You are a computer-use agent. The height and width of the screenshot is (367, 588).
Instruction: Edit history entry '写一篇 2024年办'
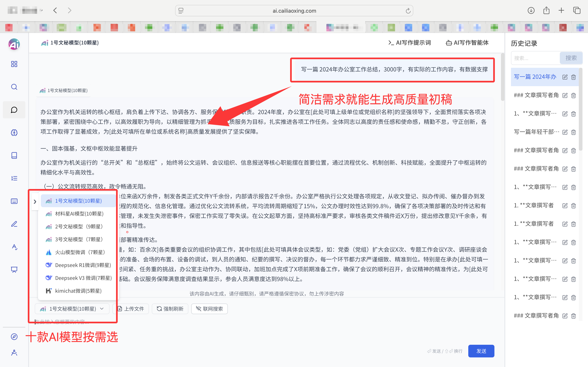[565, 77]
